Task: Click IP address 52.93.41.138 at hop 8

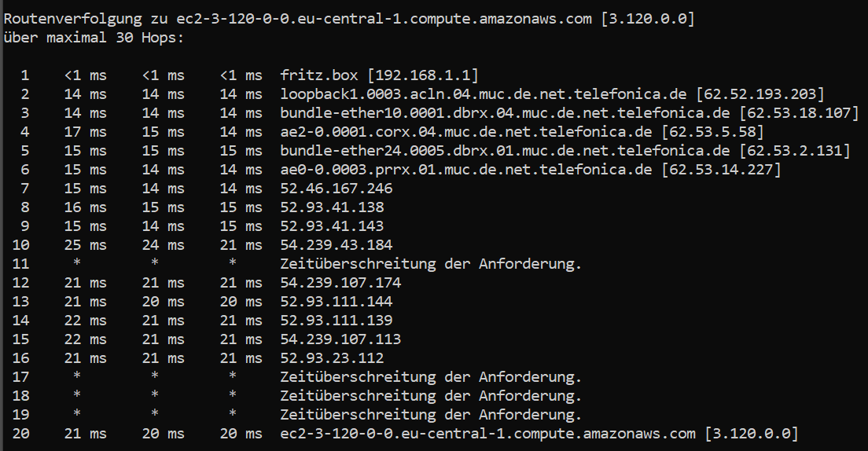Action: (x=332, y=207)
